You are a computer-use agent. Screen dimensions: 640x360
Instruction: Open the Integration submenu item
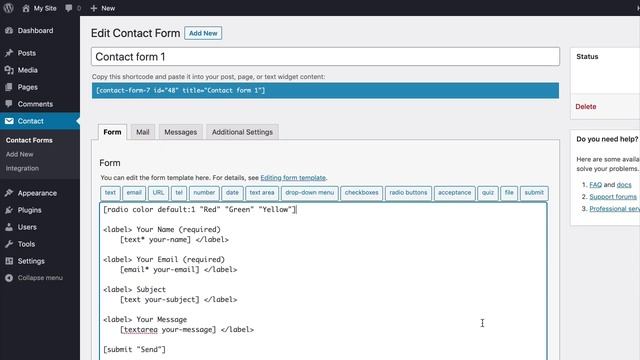tap(22, 168)
